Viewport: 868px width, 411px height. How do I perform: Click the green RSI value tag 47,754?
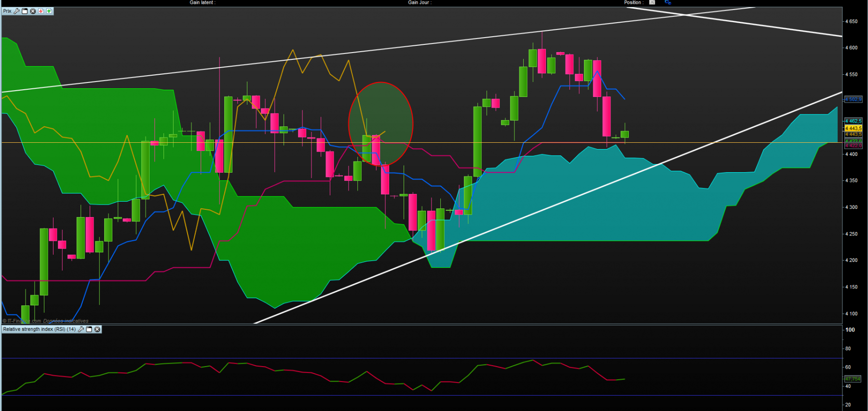click(x=853, y=379)
